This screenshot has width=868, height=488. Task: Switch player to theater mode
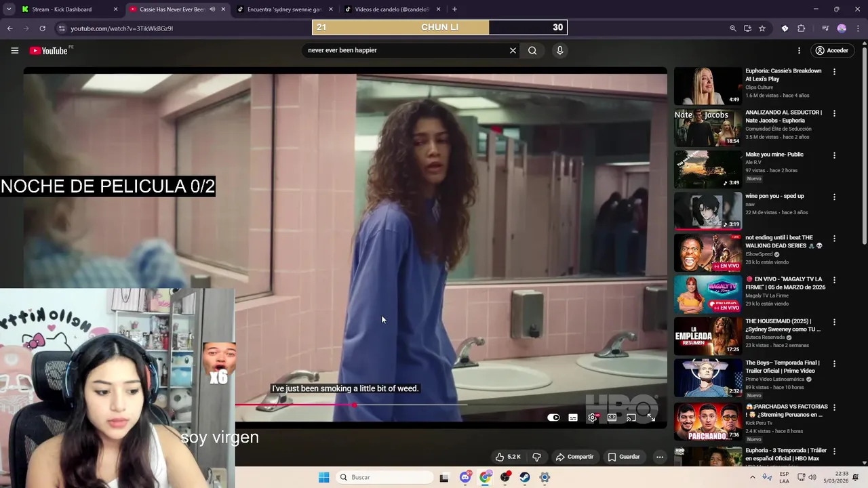pos(612,418)
